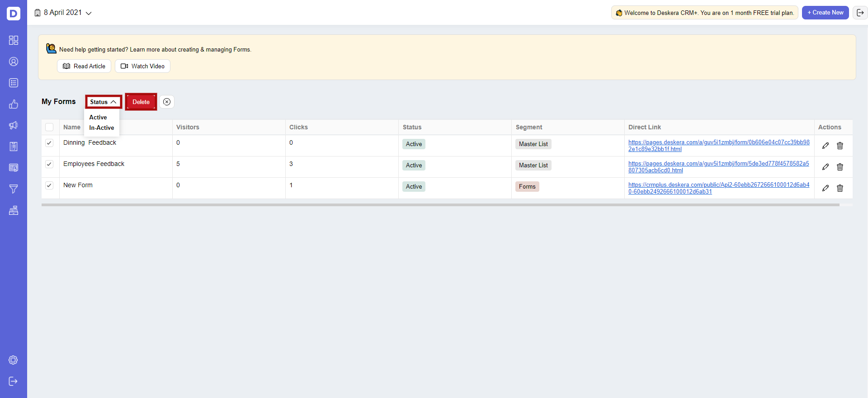Edit the New Form row
The width and height of the screenshot is (868, 398).
(x=826, y=188)
